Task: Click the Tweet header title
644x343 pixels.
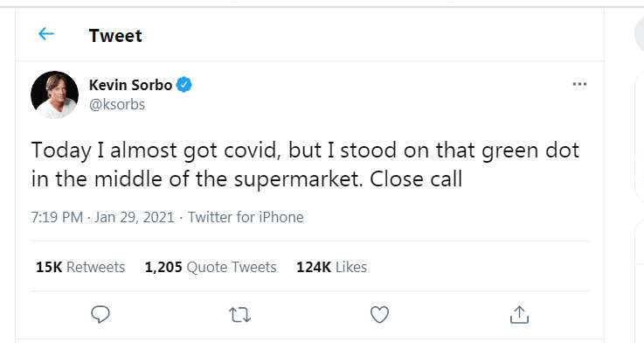Action: (115, 36)
